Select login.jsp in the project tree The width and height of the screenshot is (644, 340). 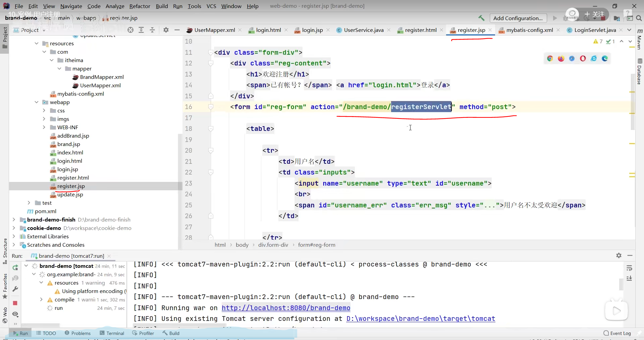[x=67, y=169]
